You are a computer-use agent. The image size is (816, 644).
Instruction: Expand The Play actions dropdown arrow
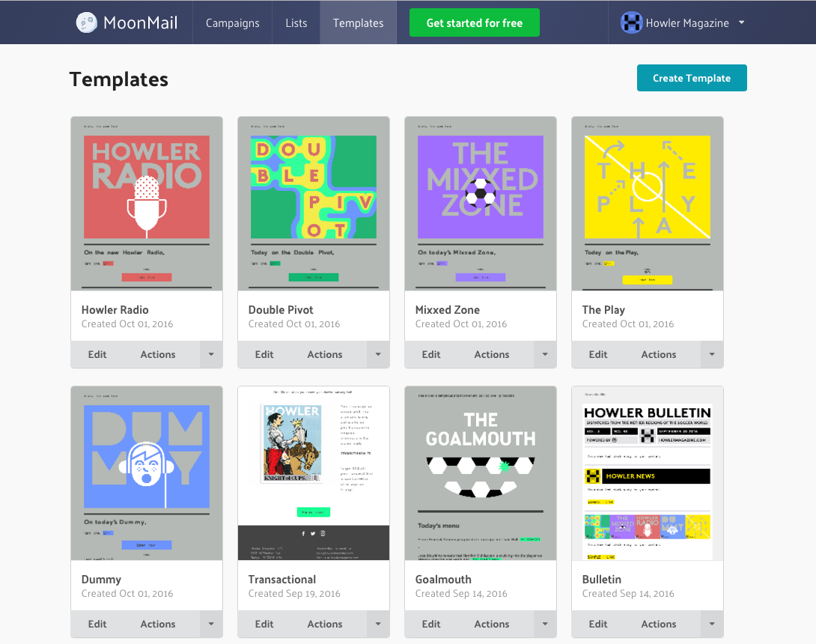pyautogui.click(x=712, y=354)
